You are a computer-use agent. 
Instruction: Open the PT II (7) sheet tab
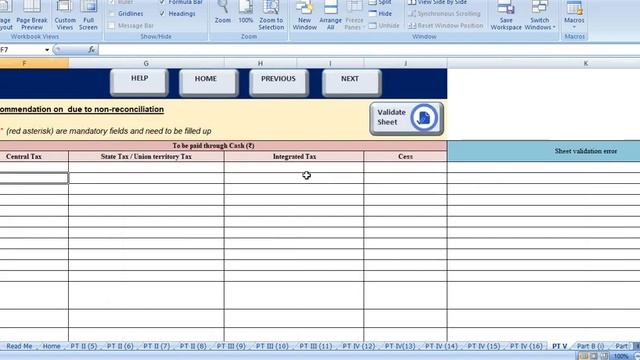click(x=156, y=346)
